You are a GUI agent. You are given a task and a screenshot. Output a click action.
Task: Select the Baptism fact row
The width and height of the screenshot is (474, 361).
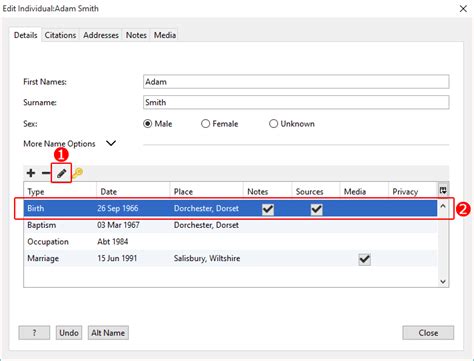(x=230, y=225)
